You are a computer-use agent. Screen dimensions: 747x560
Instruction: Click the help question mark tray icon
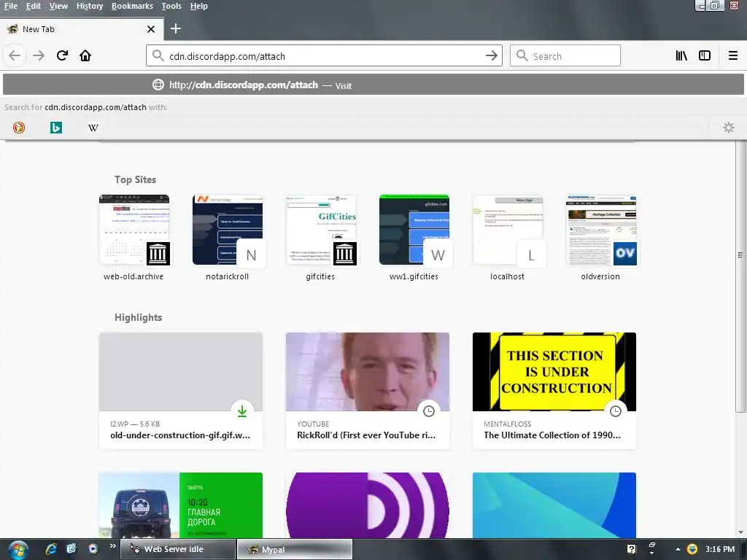pyautogui.click(x=631, y=549)
